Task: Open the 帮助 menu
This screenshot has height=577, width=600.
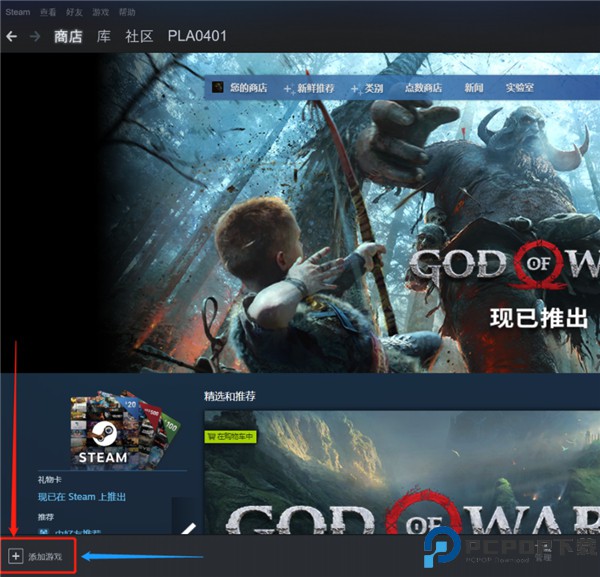Action: coord(127,12)
